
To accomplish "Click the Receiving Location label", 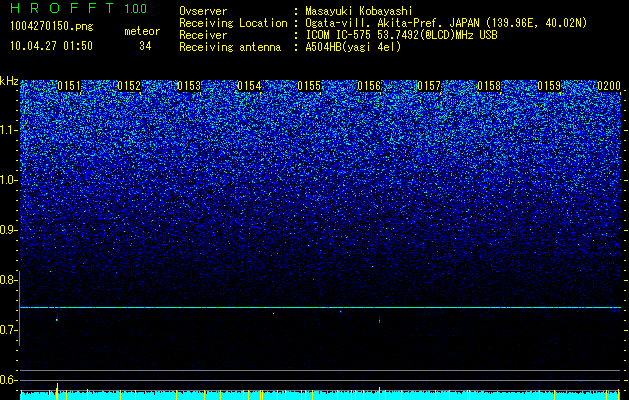I will click(233, 23).
